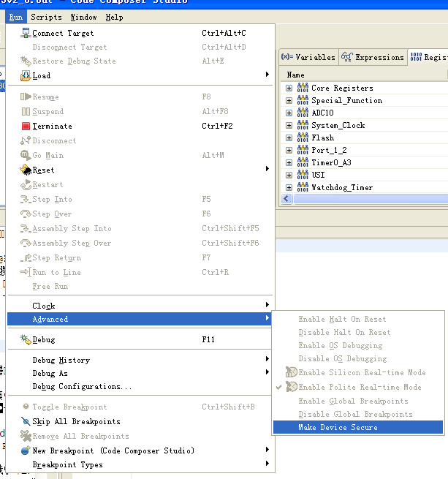Viewport: 448px width, 479px height.
Task: Click the Skip All Breakpoints icon
Action: [26, 421]
